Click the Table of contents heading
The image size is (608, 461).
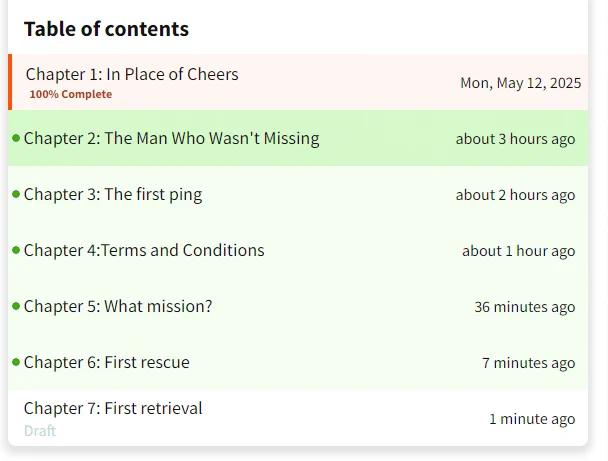click(106, 29)
